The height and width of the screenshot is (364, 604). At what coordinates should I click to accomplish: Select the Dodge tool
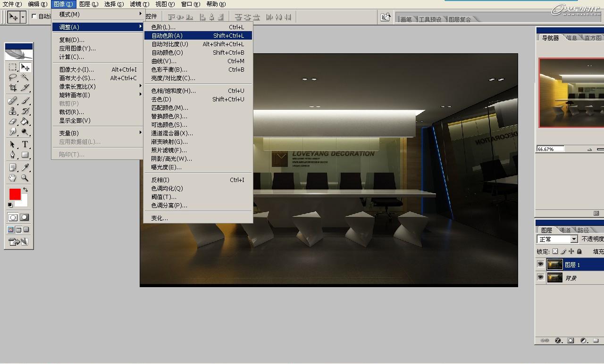click(25, 132)
